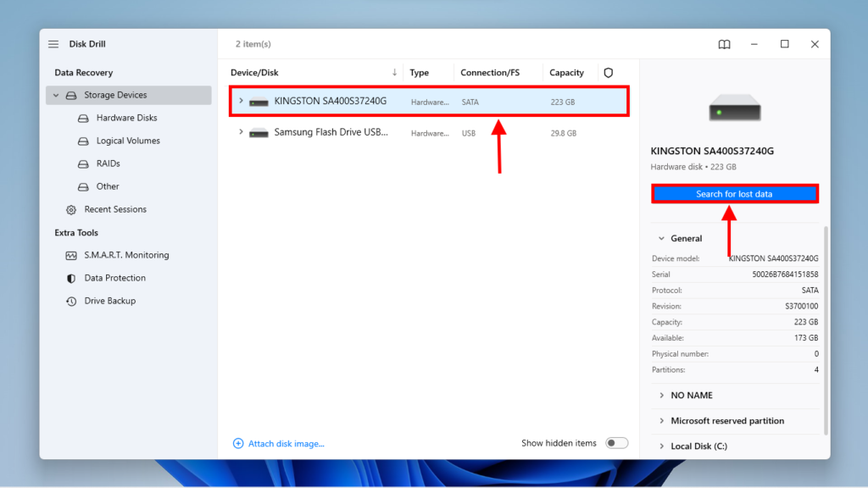Open the hamburger navigation menu
Image resolution: width=868 pixels, height=488 pixels.
tap(53, 43)
